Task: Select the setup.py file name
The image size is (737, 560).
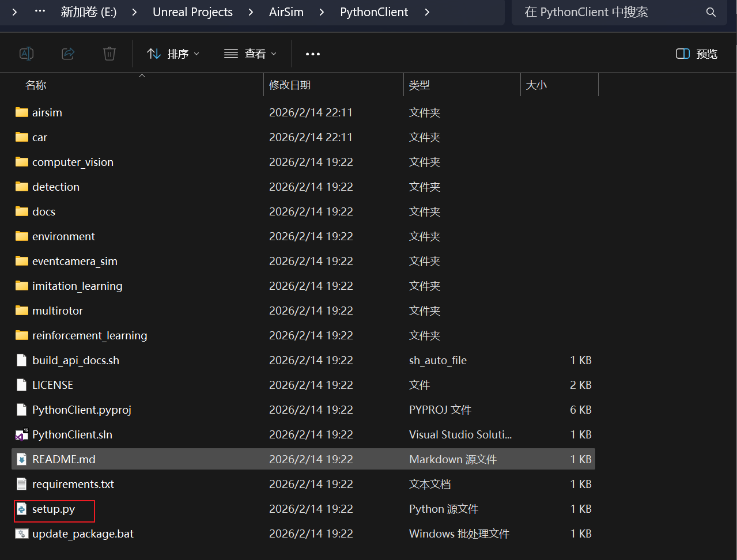Action: [x=54, y=509]
